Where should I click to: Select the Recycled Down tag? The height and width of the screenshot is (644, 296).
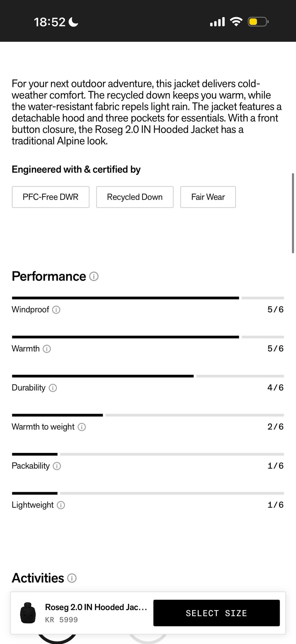135,197
